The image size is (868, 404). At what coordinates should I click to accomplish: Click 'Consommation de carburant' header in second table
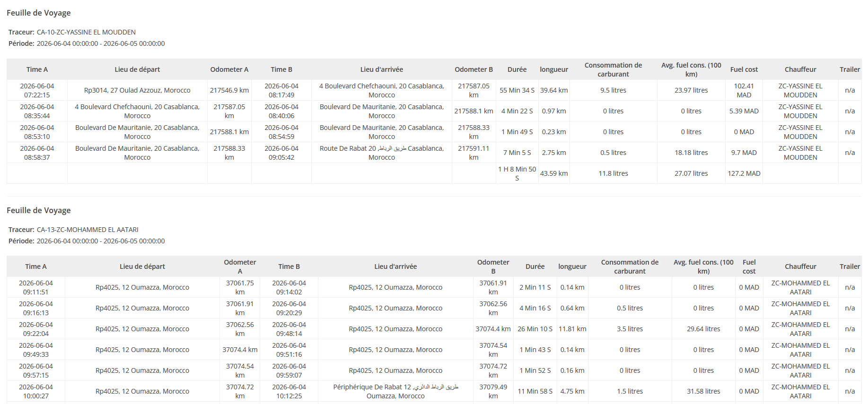coord(630,266)
